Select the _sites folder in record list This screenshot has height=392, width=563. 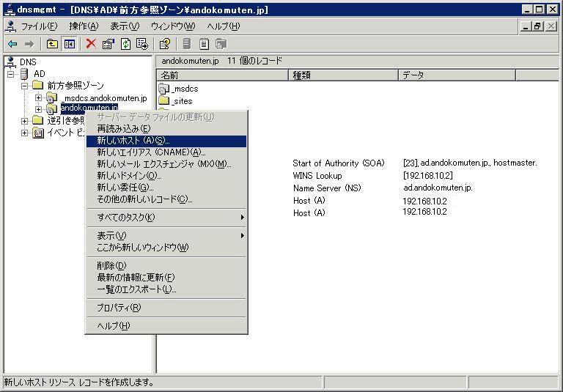click(x=182, y=101)
